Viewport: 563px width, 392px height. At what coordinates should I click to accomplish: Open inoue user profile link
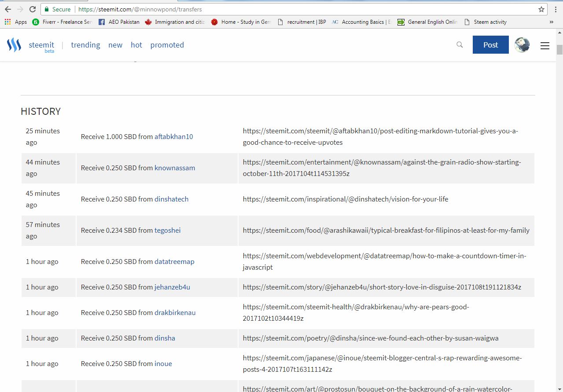(x=163, y=364)
